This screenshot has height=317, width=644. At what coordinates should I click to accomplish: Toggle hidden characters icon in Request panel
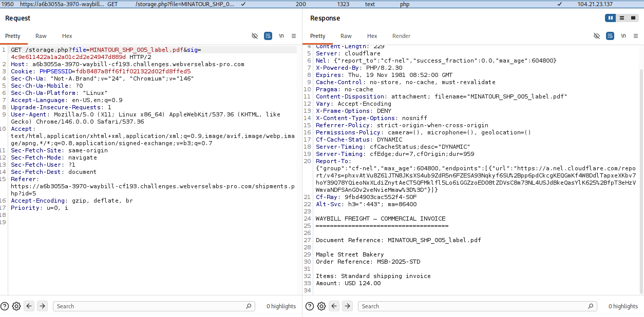click(255, 36)
